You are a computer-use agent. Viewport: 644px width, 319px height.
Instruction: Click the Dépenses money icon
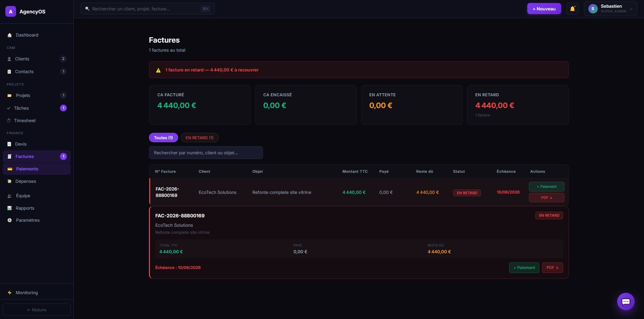tap(9, 181)
